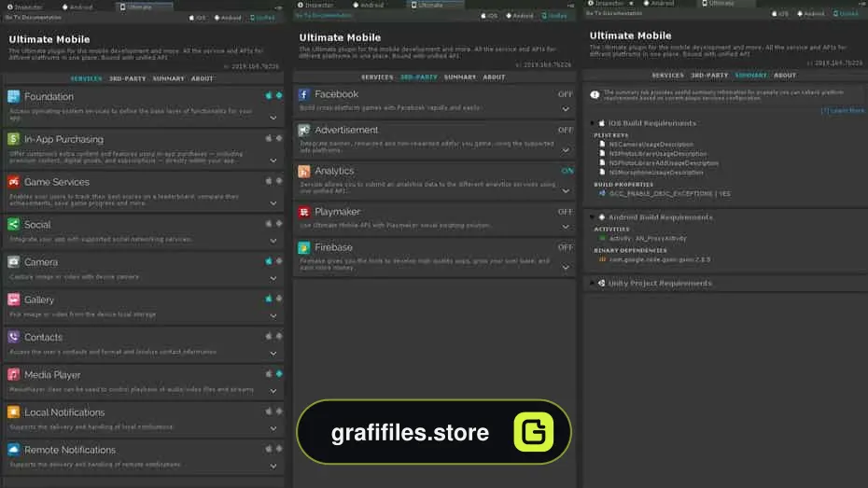Image resolution: width=868 pixels, height=488 pixels.
Task: Click the info icon in Summary panel
Action: tap(595, 94)
